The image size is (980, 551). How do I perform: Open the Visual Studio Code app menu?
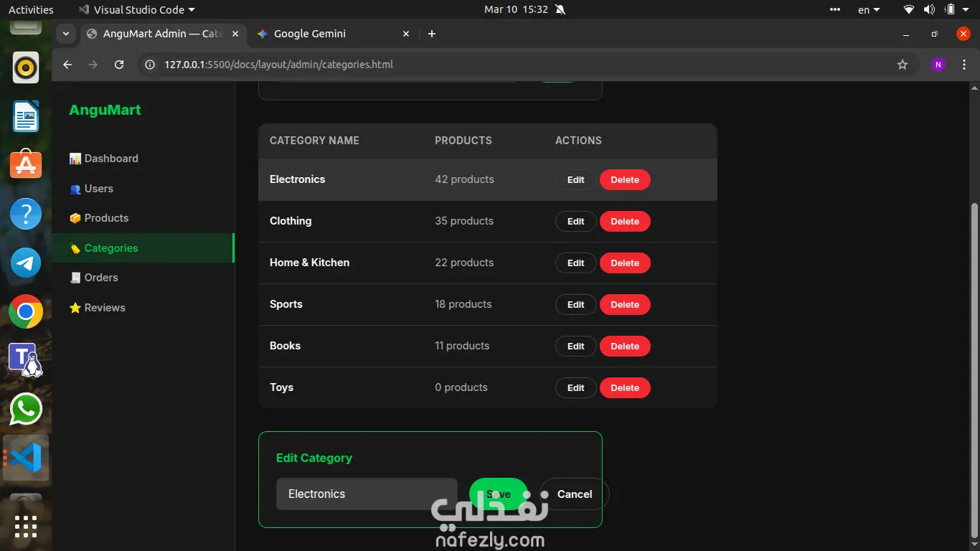click(x=136, y=9)
